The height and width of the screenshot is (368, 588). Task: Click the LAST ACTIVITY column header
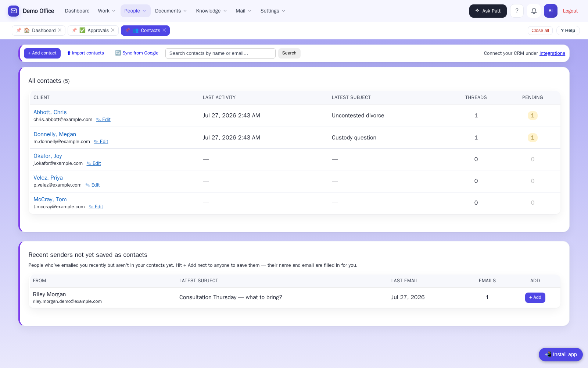coord(219,98)
